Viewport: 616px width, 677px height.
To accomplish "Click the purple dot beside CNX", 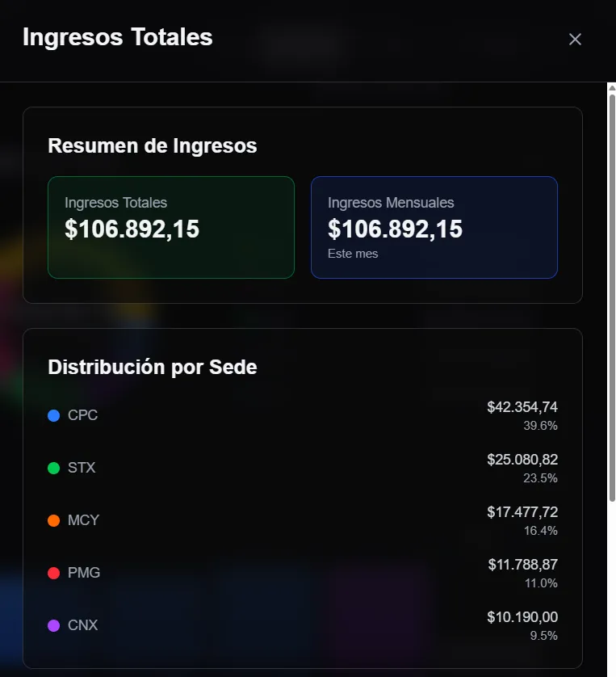I will 52,625.
